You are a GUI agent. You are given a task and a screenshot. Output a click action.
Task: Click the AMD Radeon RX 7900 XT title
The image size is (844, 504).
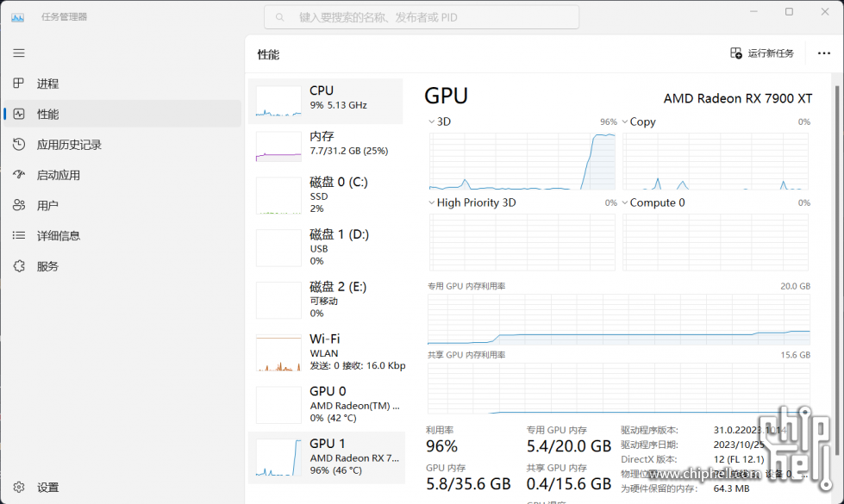pos(737,98)
